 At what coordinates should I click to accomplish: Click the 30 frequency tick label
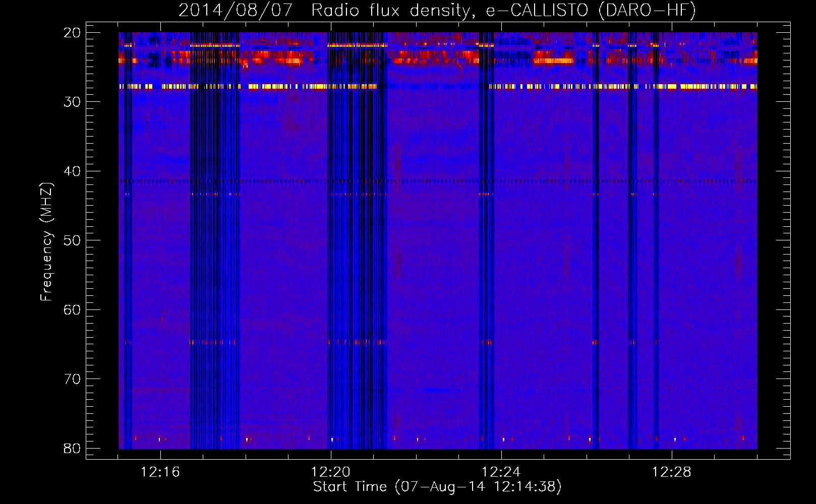tap(72, 102)
